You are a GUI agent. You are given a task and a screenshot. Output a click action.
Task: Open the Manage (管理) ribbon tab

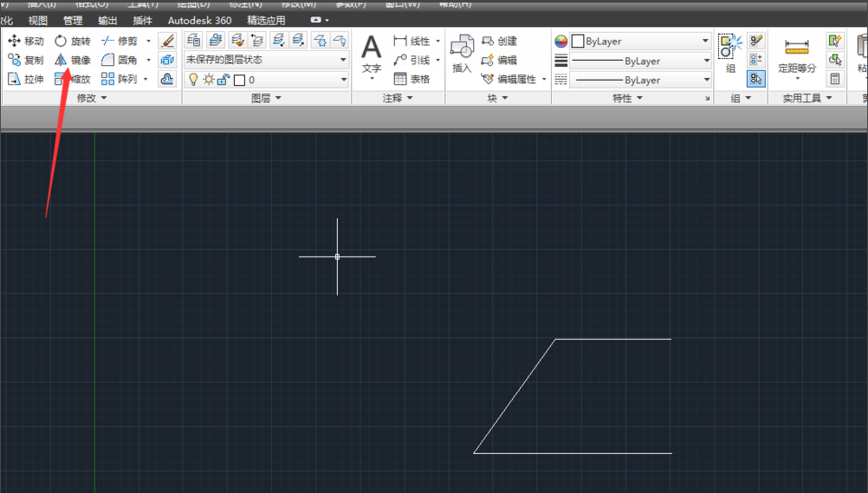pyautogui.click(x=73, y=20)
